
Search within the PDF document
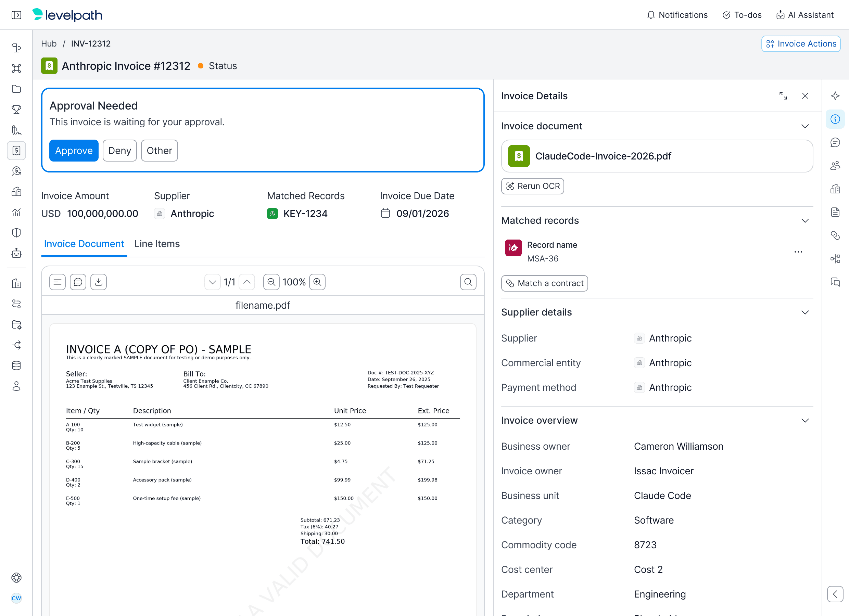468,282
